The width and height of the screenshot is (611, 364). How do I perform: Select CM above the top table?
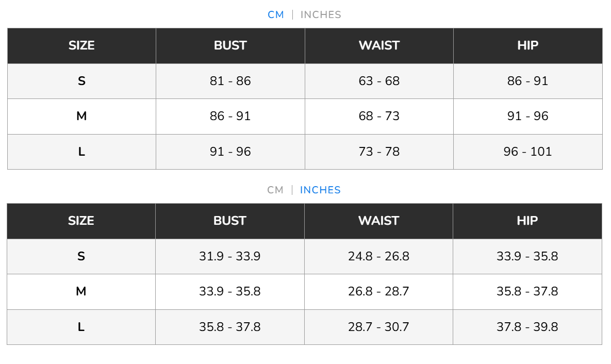coord(276,15)
